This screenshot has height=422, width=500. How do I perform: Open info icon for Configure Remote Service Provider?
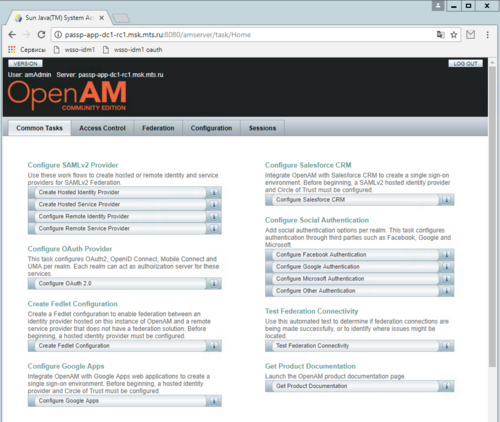click(x=214, y=228)
